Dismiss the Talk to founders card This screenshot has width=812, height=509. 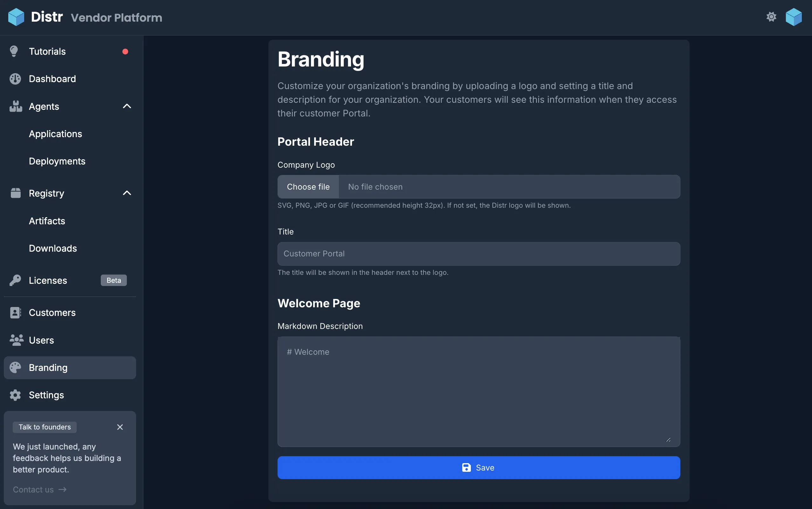tap(120, 427)
